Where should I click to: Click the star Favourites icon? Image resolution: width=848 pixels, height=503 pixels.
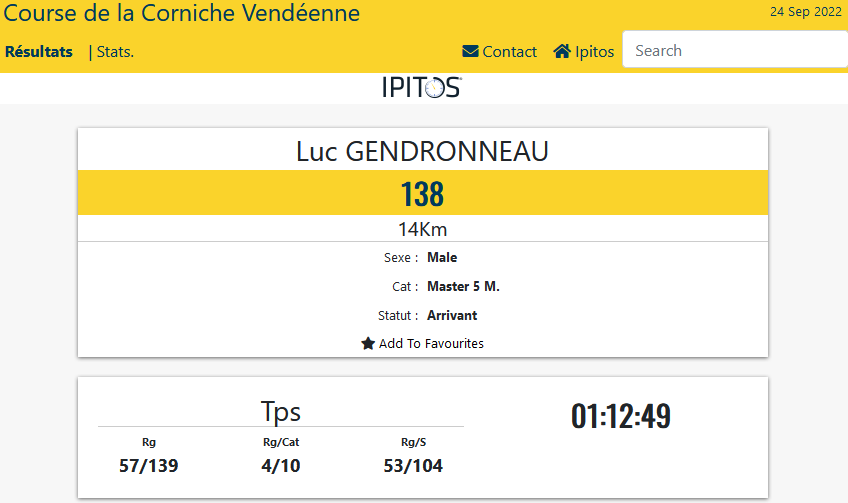368,343
